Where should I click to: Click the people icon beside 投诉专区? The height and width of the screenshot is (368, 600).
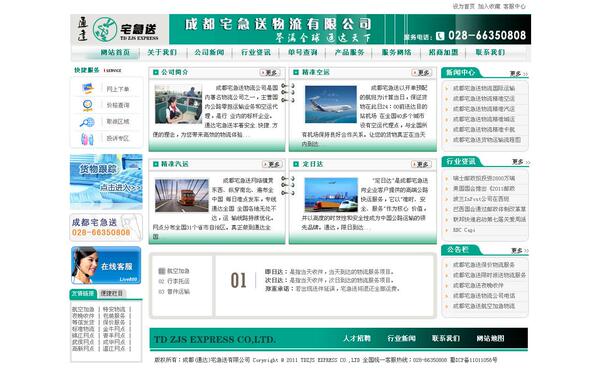(x=87, y=139)
